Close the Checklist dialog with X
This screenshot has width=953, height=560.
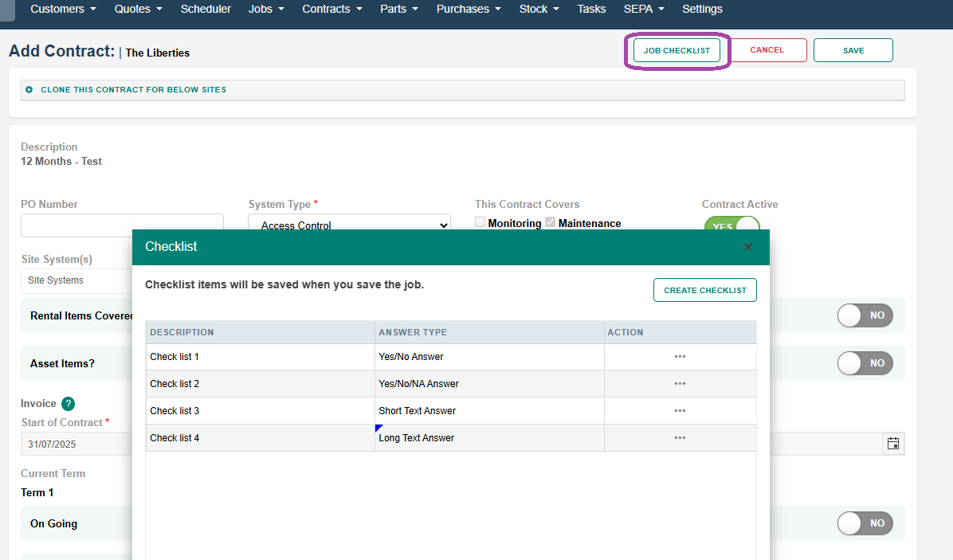point(747,248)
